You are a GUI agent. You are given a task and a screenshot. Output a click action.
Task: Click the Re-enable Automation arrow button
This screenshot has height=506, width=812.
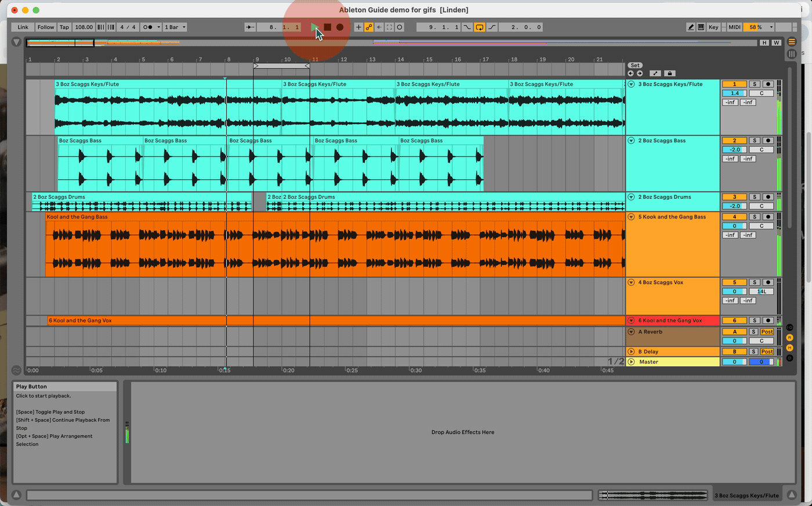click(x=379, y=27)
